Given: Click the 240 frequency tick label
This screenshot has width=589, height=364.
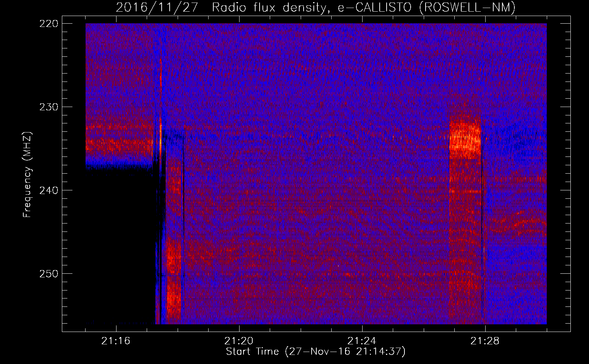Looking at the screenshot, I should click(48, 190).
